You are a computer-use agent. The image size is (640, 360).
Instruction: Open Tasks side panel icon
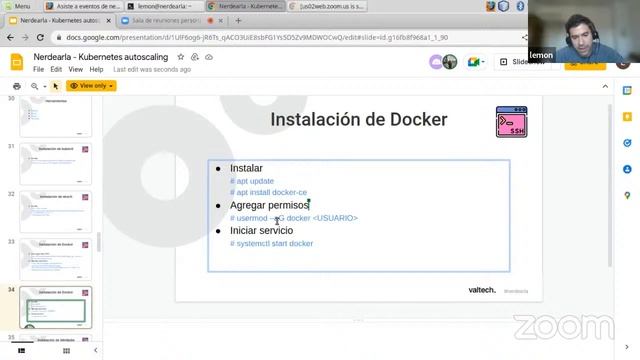627,143
